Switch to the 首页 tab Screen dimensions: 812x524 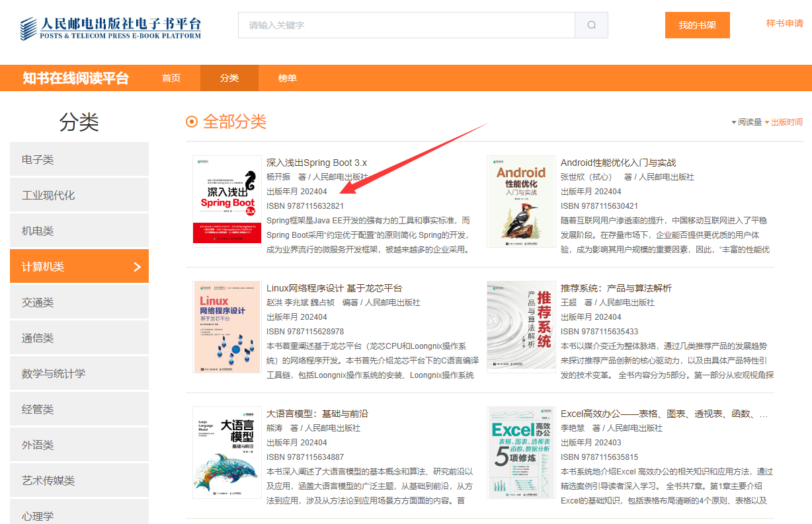coord(171,78)
